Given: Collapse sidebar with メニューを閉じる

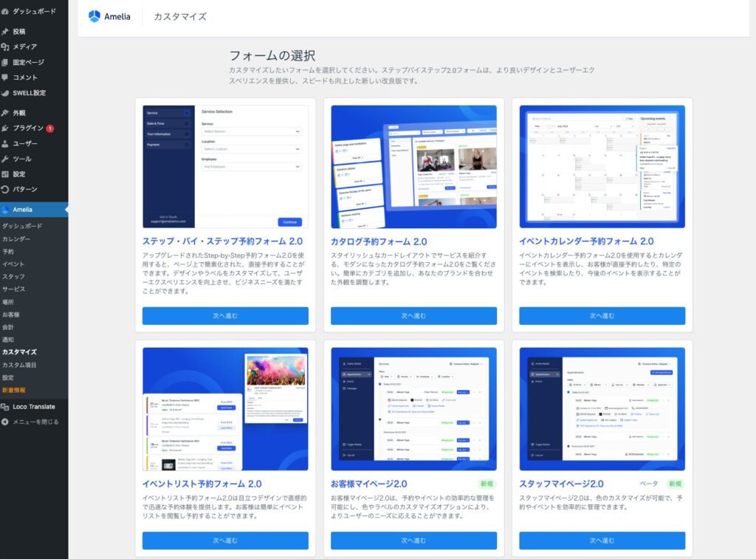Looking at the screenshot, I should click(x=30, y=422).
